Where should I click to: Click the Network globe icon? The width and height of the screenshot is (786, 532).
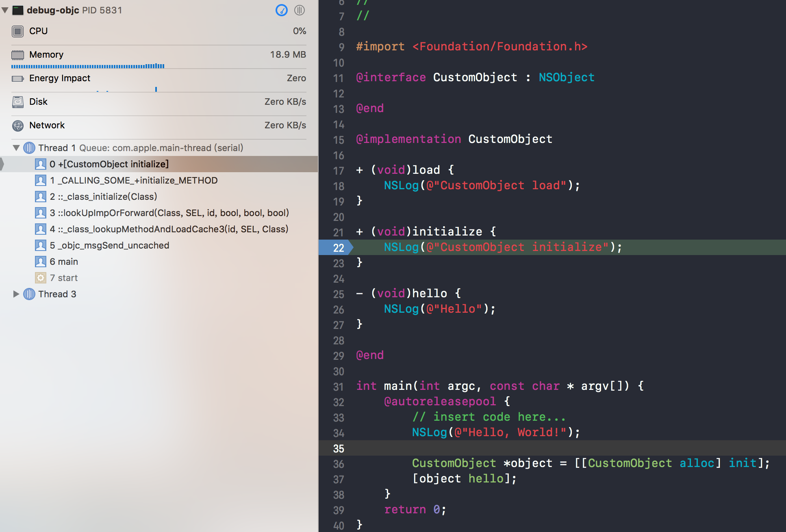17,125
